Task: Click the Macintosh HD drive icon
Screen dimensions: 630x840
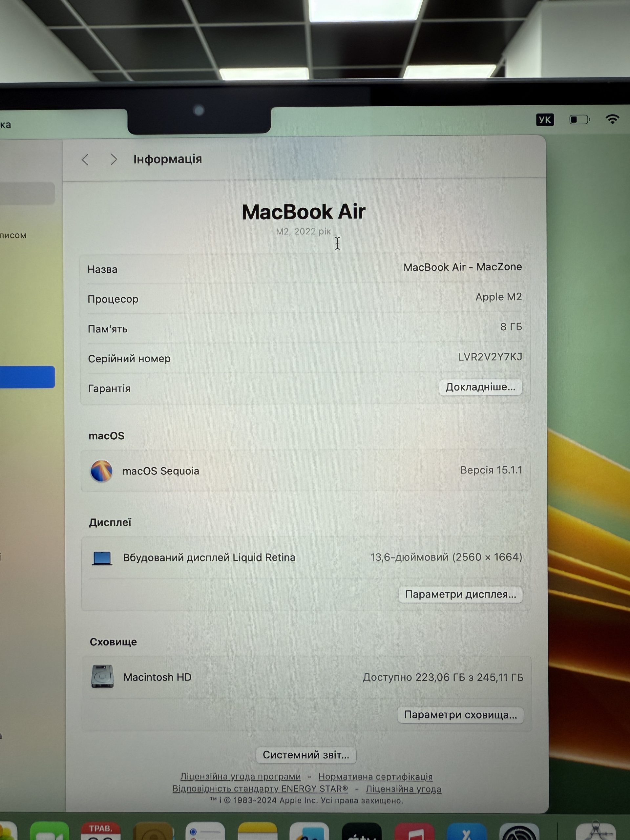Action: 102,676
